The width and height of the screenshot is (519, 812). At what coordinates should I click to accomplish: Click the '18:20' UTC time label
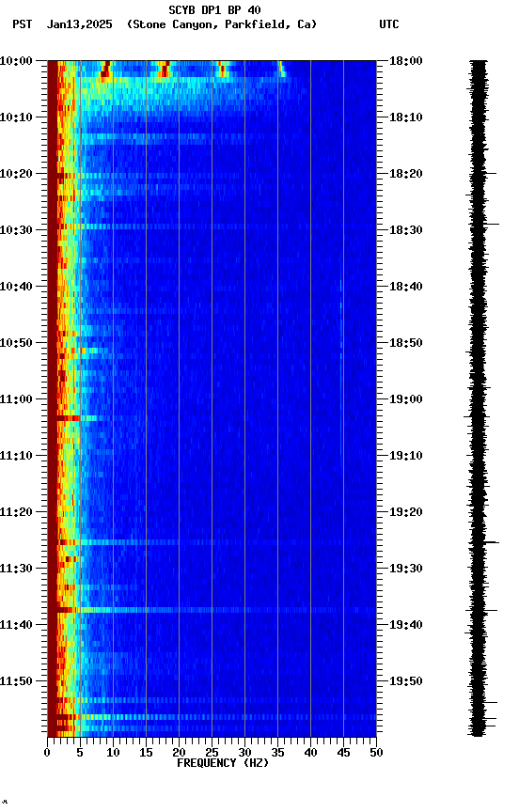(406, 174)
